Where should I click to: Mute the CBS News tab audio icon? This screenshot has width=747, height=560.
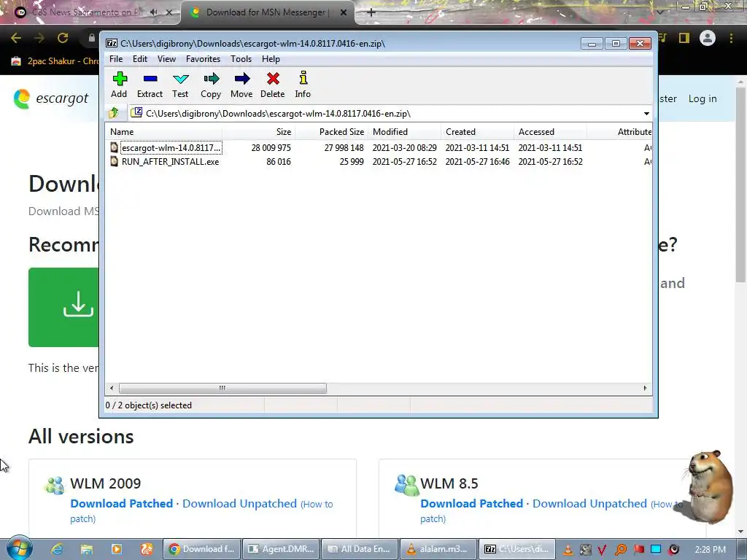click(x=153, y=12)
